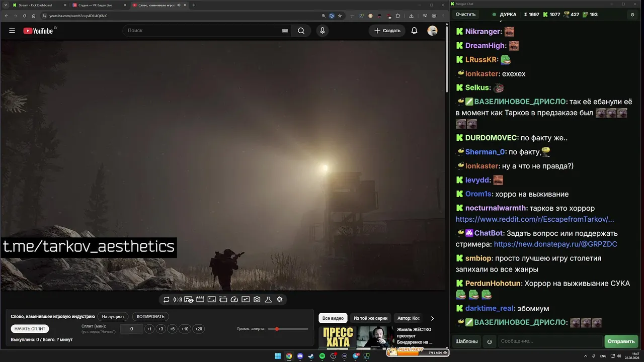The width and height of the screenshot is (644, 362).
Task: Add ten minutes with the +10 button
Action: (x=185, y=329)
